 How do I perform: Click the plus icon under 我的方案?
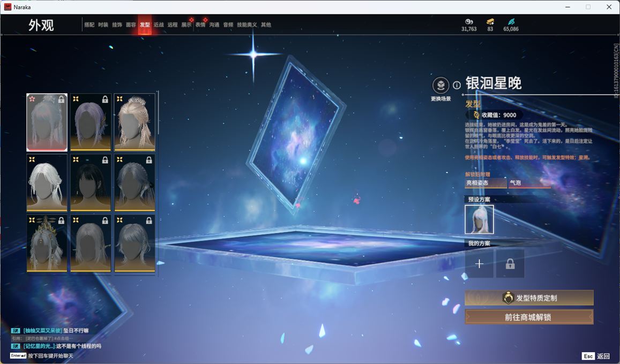[x=479, y=264]
